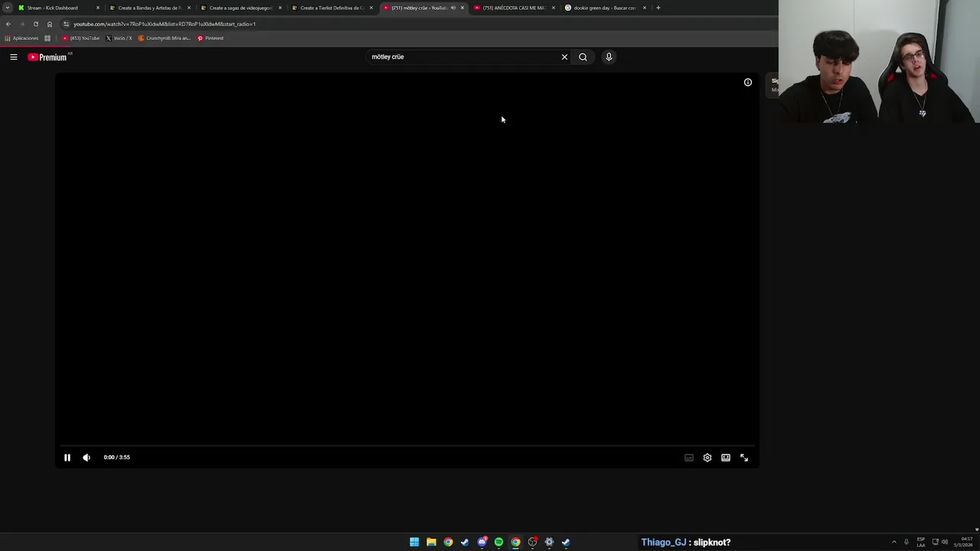The image size is (980, 551).
Task: Open the grid bookmark icon
Action: point(47,38)
